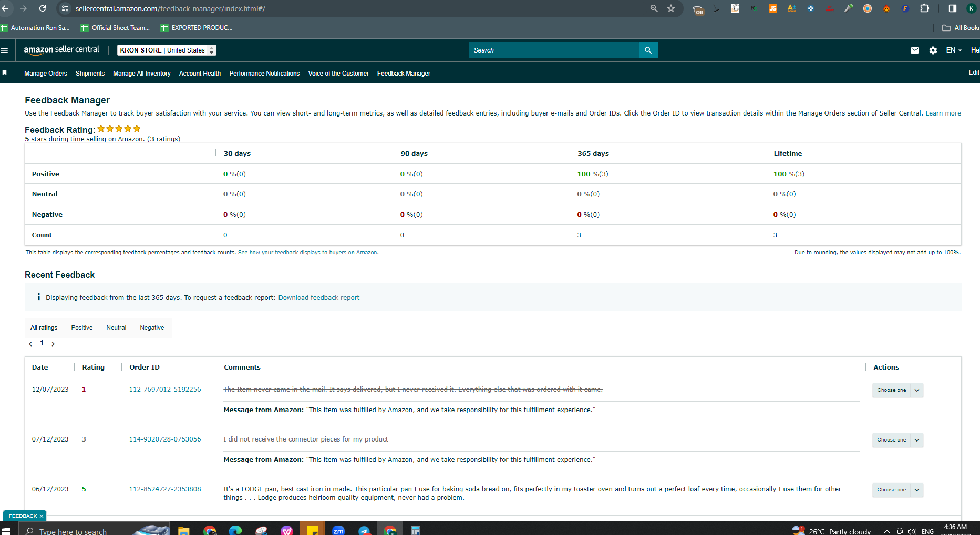Go to previous feedback page arrow
This screenshot has height=535, width=980.
pyautogui.click(x=30, y=344)
